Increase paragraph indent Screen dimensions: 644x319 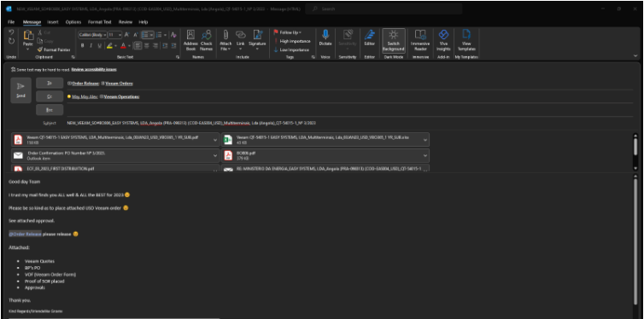(173, 45)
